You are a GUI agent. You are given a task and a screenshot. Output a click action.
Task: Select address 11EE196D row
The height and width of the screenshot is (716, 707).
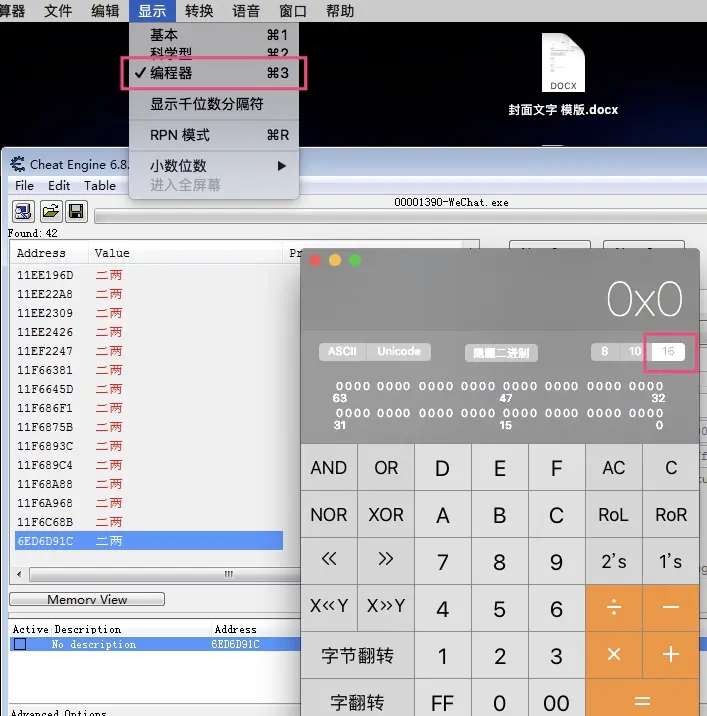[x=149, y=275]
